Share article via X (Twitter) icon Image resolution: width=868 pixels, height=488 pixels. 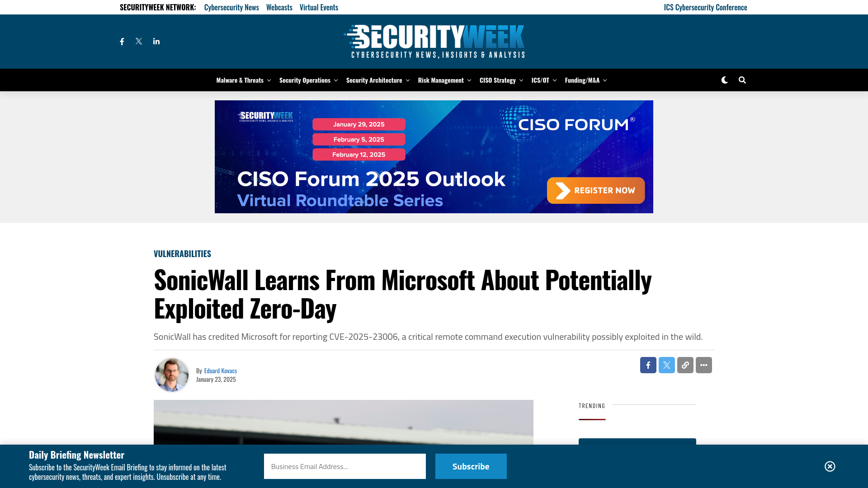click(x=666, y=365)
